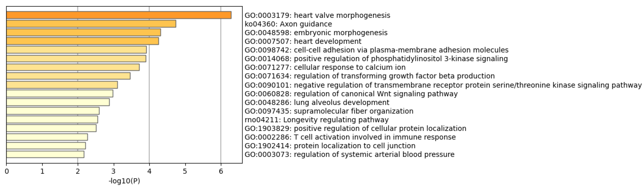
Task: Click the x-axis tick label 6
Action: [x=221, y=172]
